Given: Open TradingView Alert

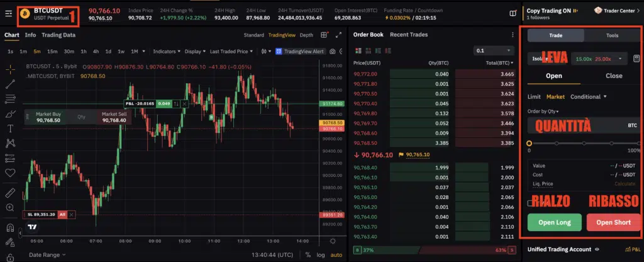Looking at the screenshot, I should coord(300,52).
